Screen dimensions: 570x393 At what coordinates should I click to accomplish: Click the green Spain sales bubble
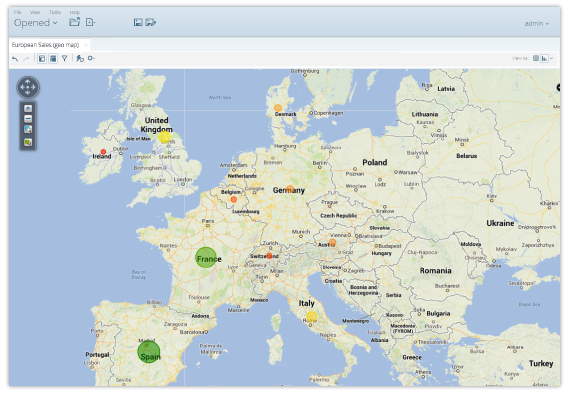[x=149, y=352]
